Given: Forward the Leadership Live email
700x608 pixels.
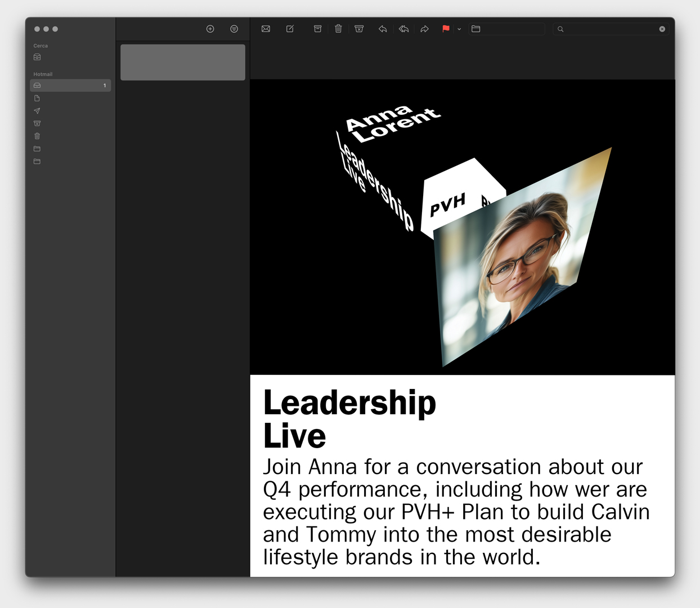Looking at the screenshot, I should (425, 29).
